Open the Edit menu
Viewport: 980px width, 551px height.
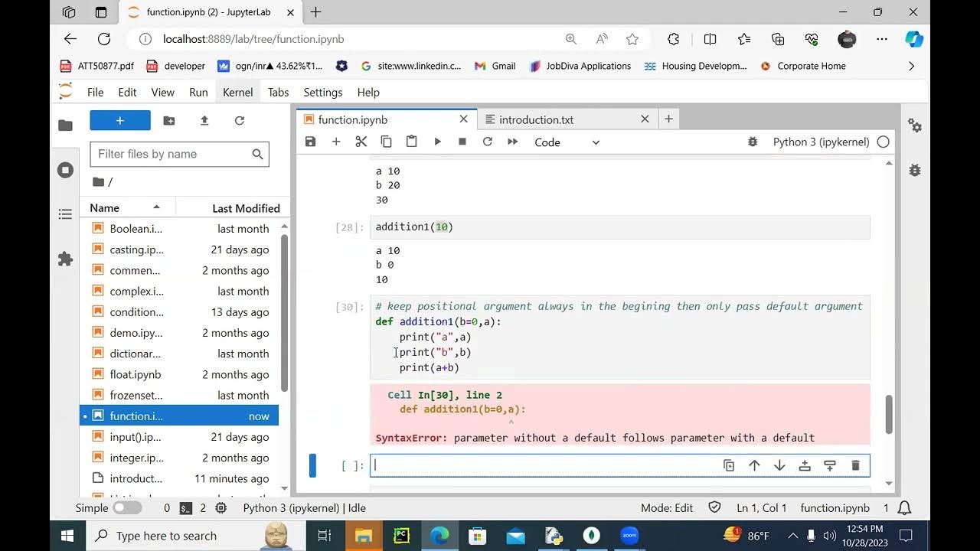coord(127,92)
